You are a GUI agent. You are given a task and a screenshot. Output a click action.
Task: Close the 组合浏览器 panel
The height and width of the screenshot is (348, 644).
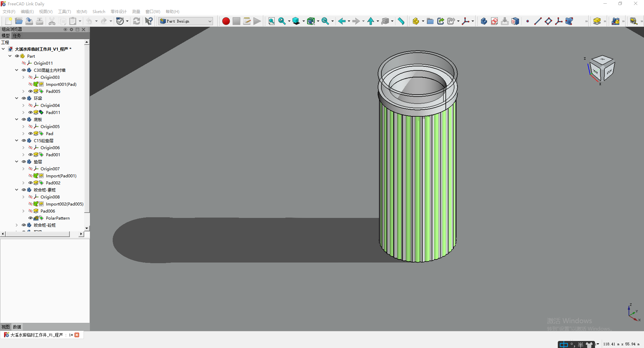click(84, 30)
